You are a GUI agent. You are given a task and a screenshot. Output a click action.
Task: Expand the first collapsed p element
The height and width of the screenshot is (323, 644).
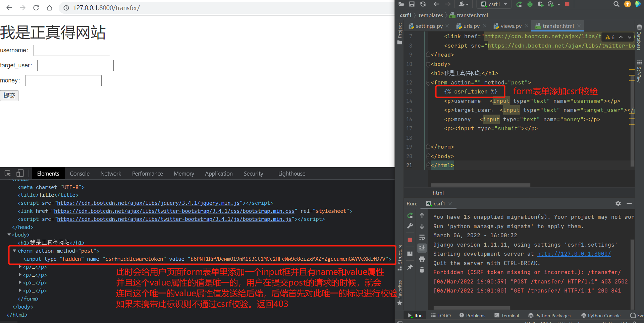20,267
